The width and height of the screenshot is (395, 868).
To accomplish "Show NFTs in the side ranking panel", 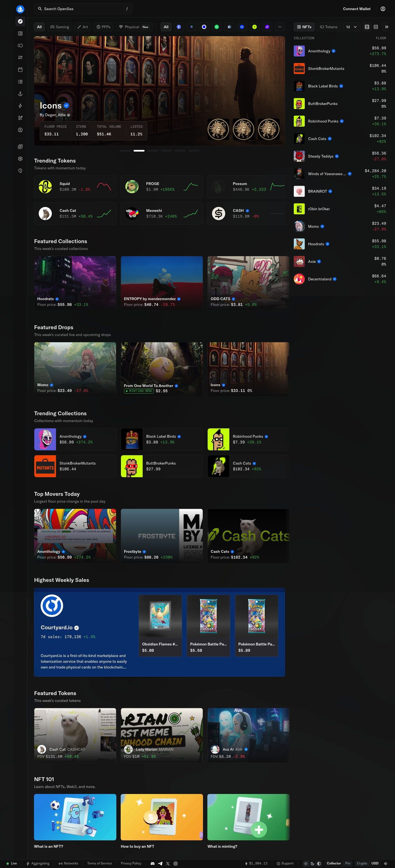I will 304,27.
